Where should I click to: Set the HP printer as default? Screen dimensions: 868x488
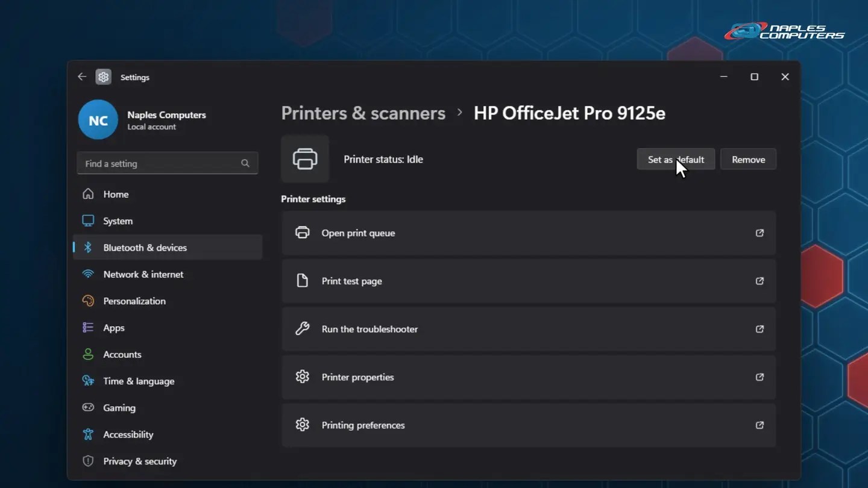(x=676, y=159)
